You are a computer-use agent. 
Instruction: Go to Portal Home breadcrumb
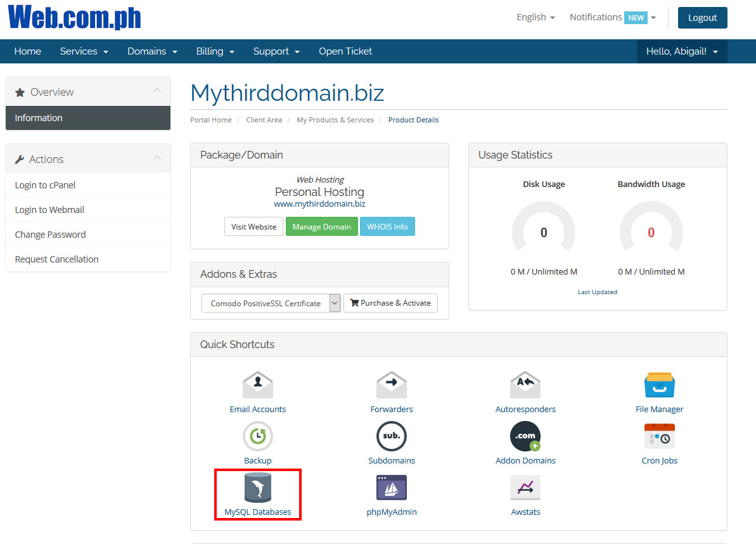coord(210,120)
